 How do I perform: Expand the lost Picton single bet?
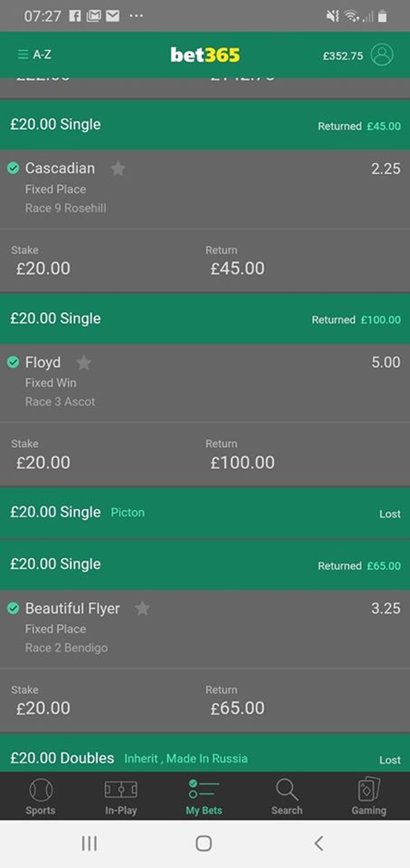pyautogui.click(x=205, y=513)
